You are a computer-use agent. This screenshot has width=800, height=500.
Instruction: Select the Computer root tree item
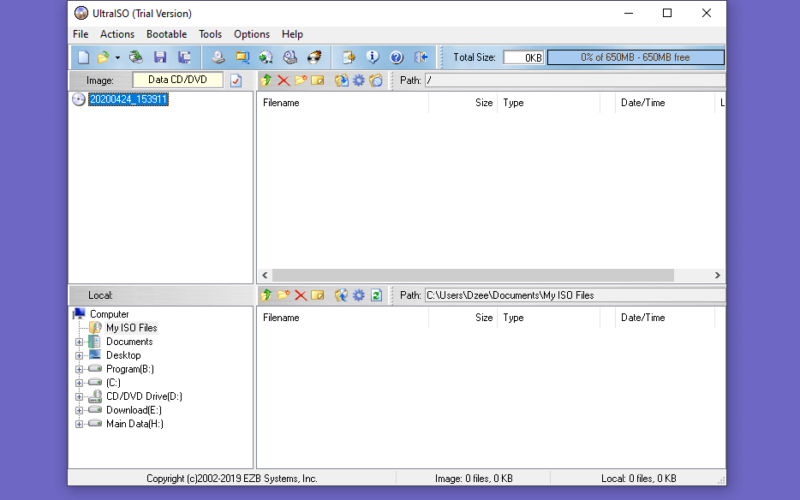tap(109, 314)
